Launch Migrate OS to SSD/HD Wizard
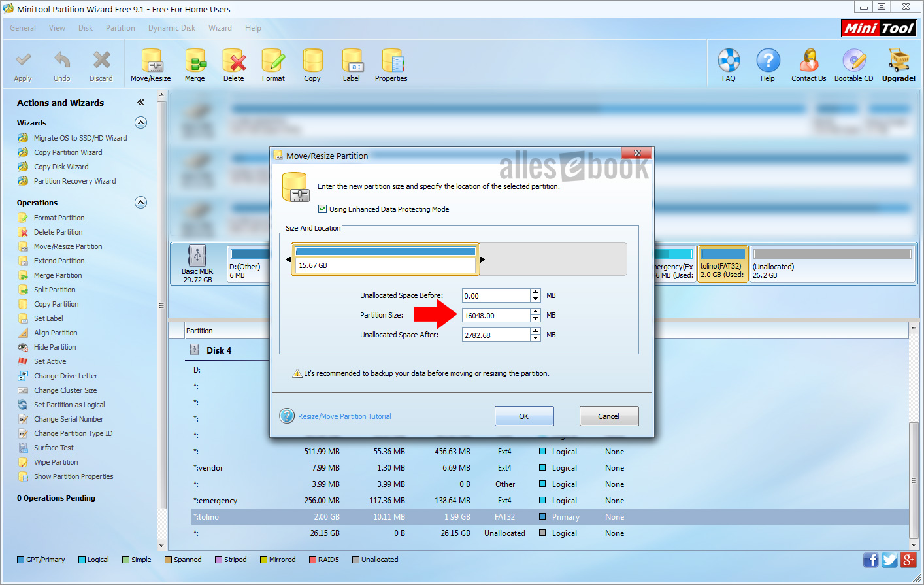 point(80,138)
